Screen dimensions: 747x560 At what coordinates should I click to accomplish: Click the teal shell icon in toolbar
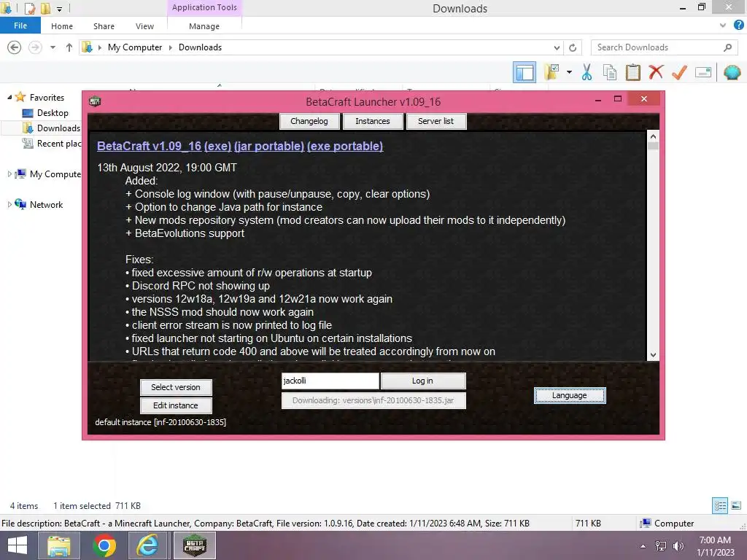(732, 73)
